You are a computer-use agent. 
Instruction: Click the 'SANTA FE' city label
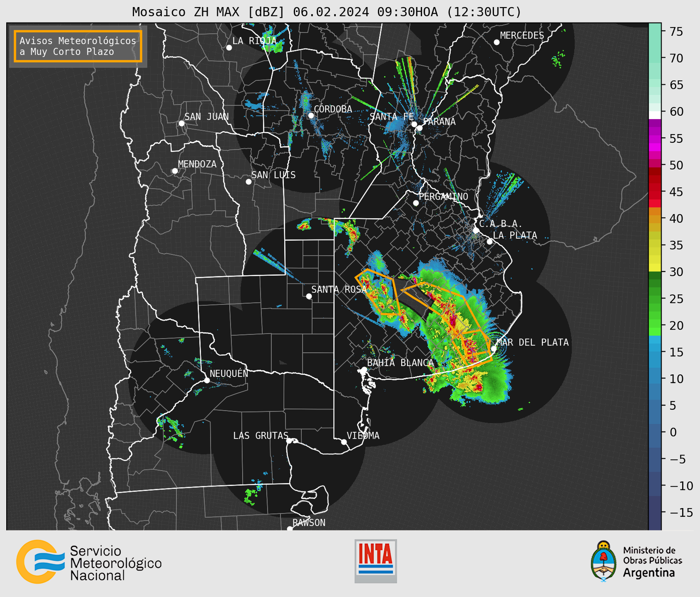coord(392,117)
